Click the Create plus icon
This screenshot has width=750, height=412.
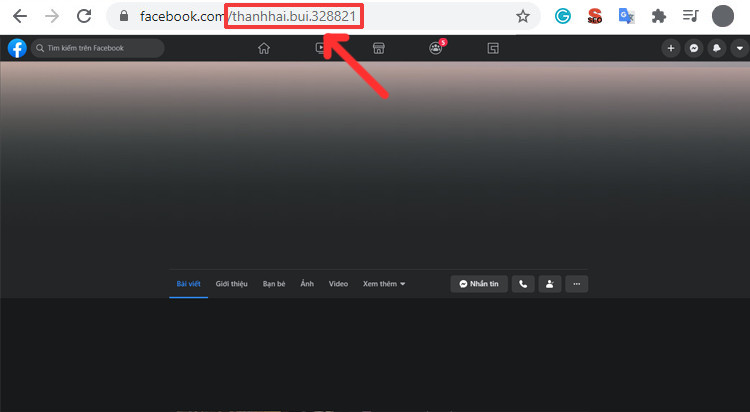[x=671, y=48]
